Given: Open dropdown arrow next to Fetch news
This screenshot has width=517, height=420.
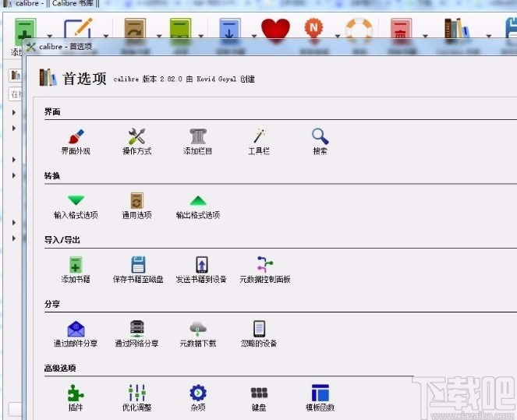Looking at the screenshot, I should (338, 36).
